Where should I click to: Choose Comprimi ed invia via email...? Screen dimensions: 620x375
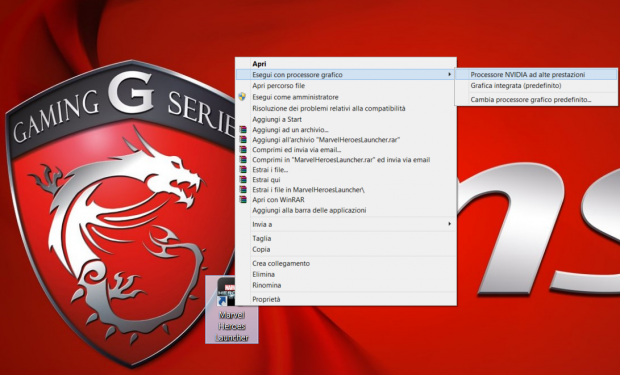coord(346,150)
